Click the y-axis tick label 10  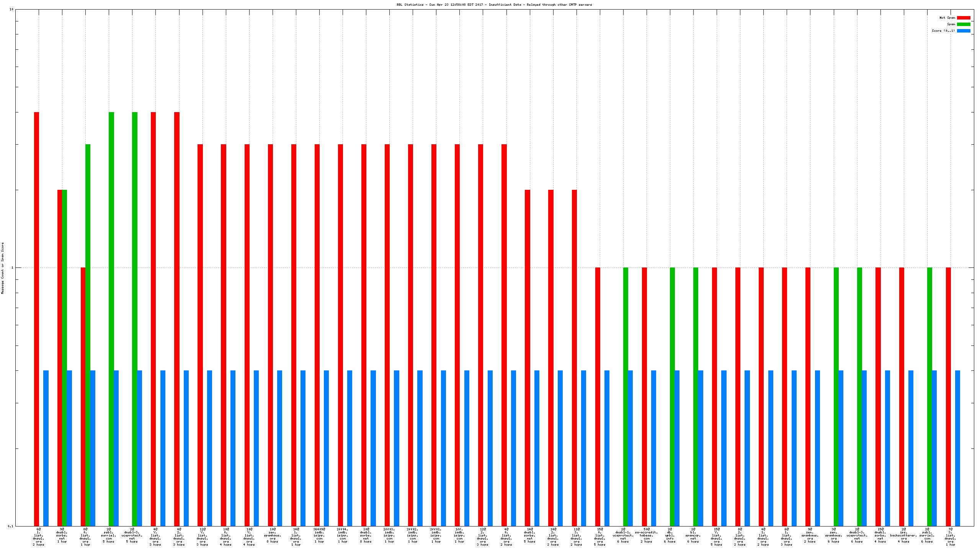[11, 9]
